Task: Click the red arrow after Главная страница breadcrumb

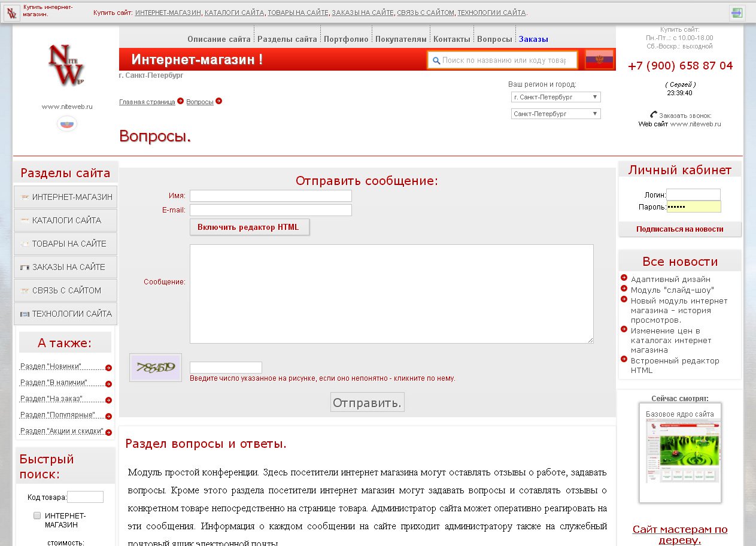Action: coord(180,101)
